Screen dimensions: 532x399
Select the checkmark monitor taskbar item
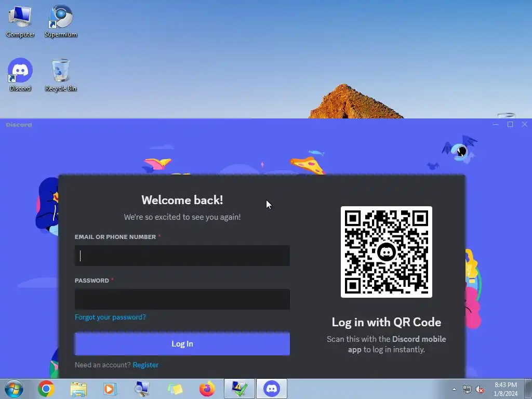click(x=239, y=389)
